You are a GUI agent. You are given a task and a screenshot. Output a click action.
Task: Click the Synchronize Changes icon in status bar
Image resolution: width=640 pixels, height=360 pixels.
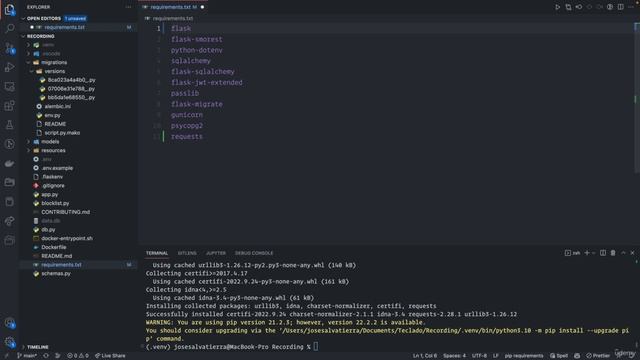click(x=46, y=356)
